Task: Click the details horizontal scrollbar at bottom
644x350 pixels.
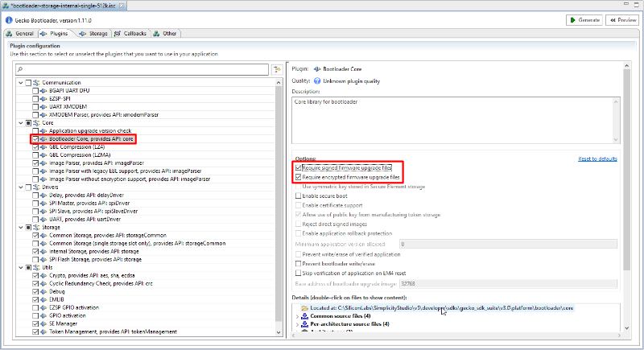Action: [456, 336]
